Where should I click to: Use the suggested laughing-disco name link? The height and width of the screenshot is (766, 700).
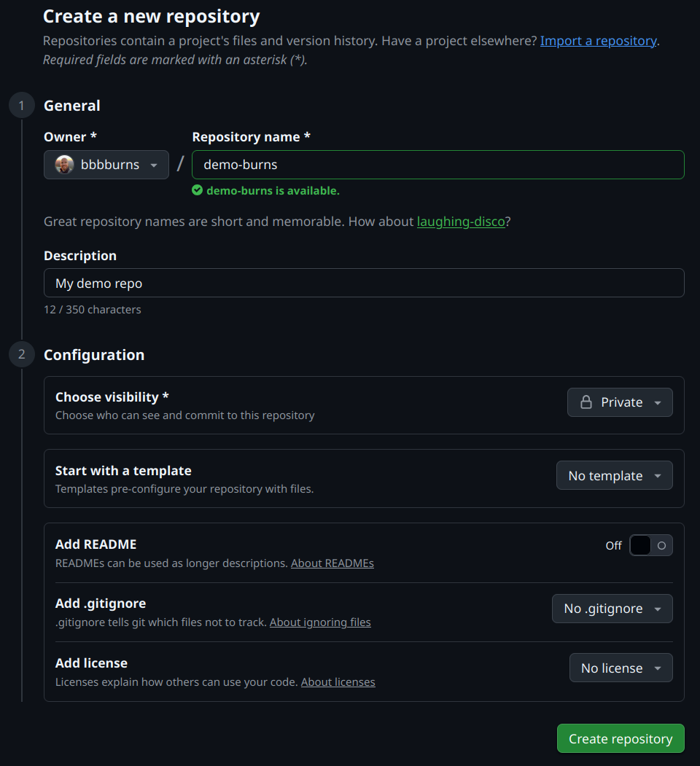tap(461, 222)
